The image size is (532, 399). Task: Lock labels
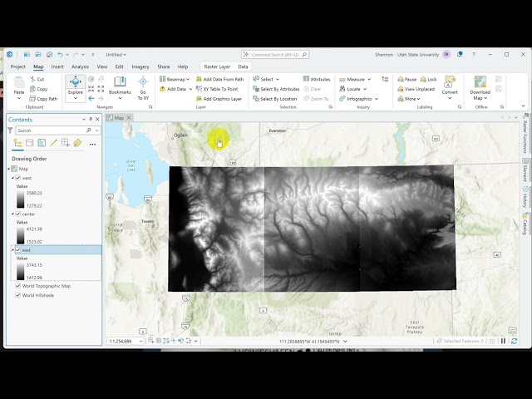click(429, 79)
